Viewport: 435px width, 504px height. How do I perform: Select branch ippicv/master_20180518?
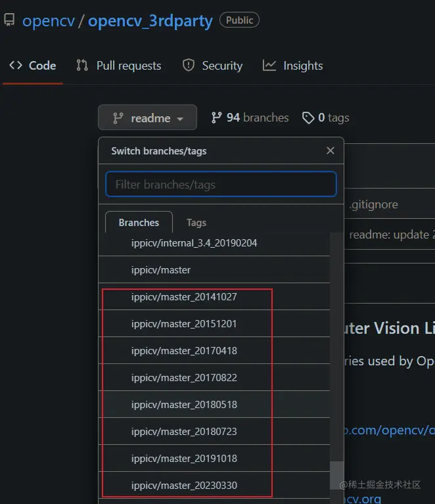pos(214,404)
